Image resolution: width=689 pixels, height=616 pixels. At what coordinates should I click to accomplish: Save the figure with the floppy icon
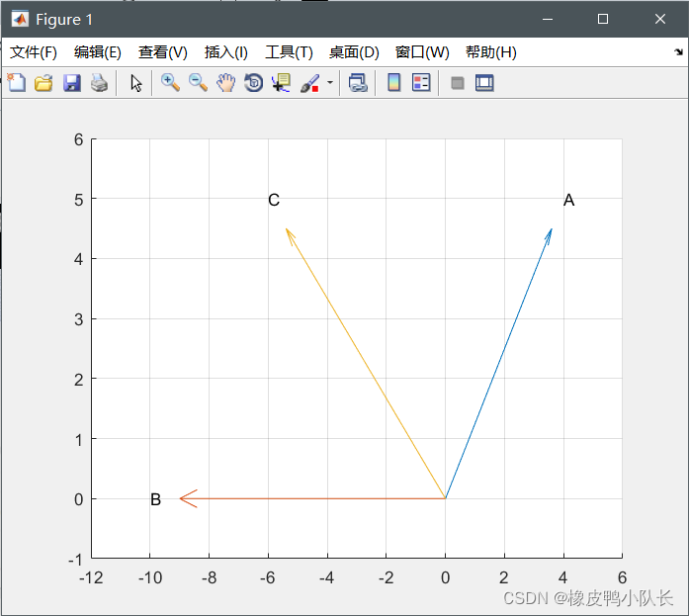click(71, 83)
